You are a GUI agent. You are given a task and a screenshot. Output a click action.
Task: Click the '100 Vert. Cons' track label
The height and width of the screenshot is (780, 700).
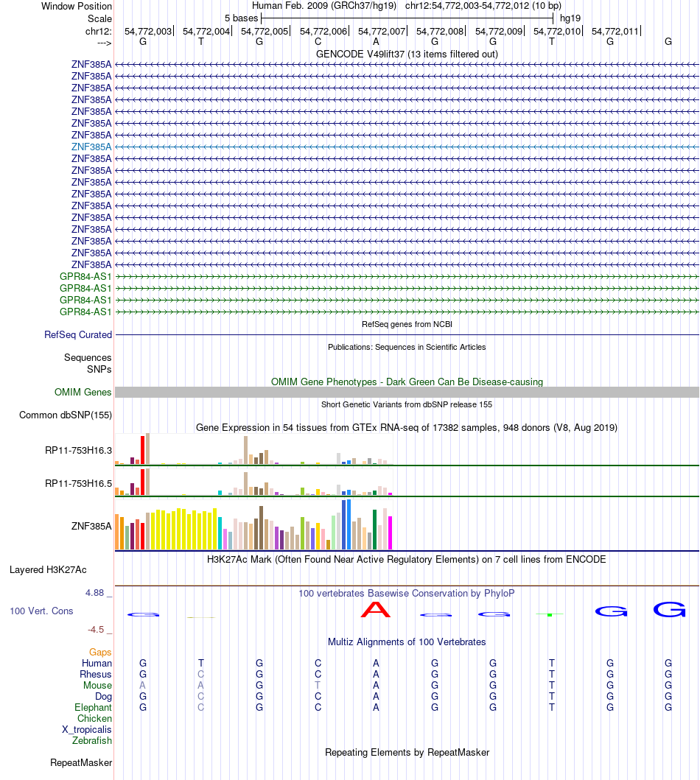coord(41,611)
